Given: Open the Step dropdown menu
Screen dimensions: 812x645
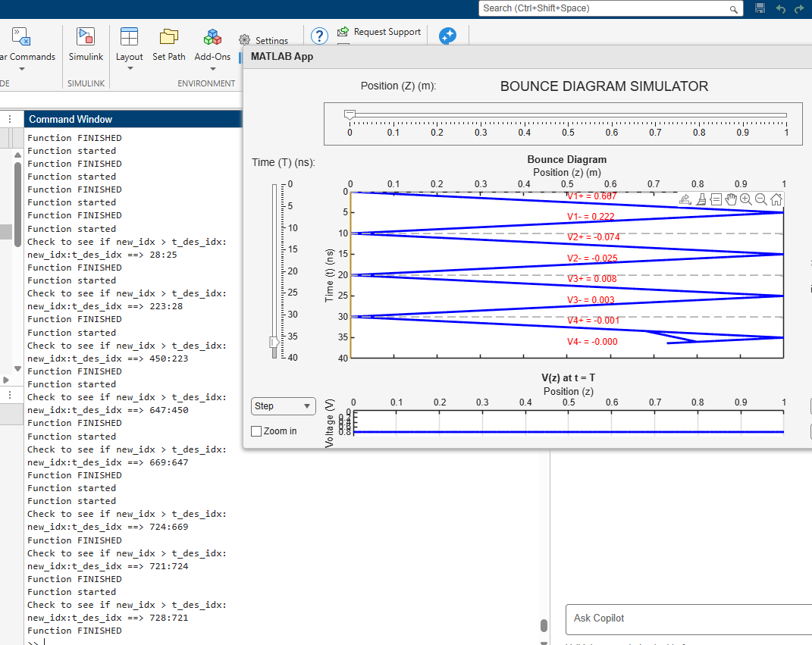Looking at the screenshot, I should point(283,406).
